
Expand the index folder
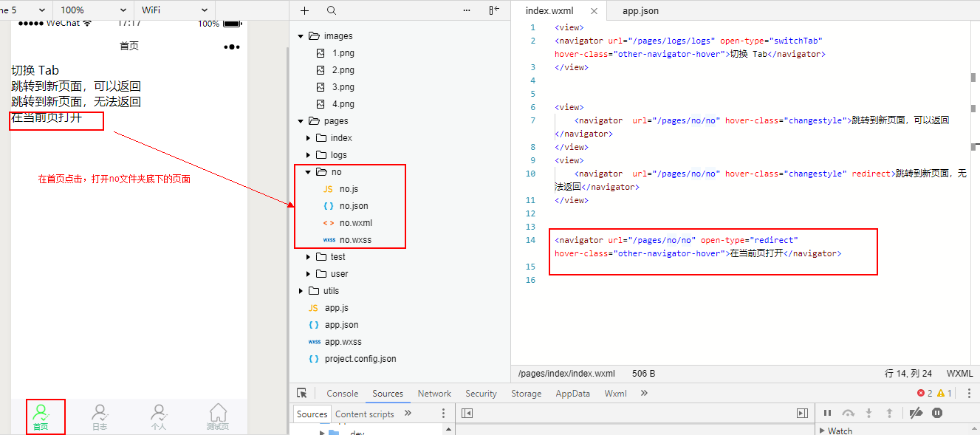coord(309,138)
